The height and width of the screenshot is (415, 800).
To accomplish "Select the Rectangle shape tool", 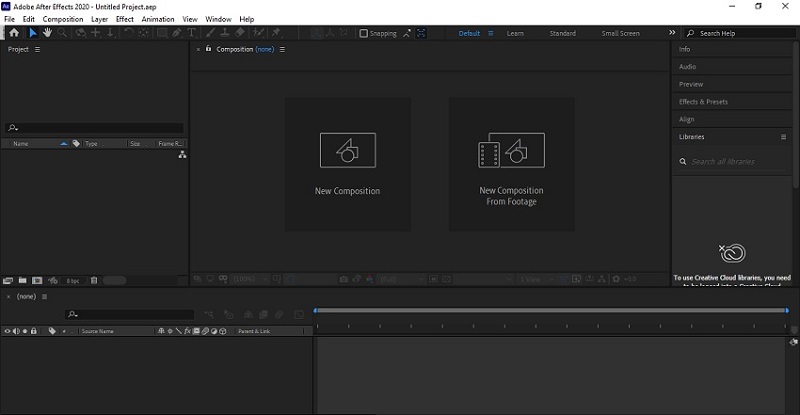I will coord(162,33).
